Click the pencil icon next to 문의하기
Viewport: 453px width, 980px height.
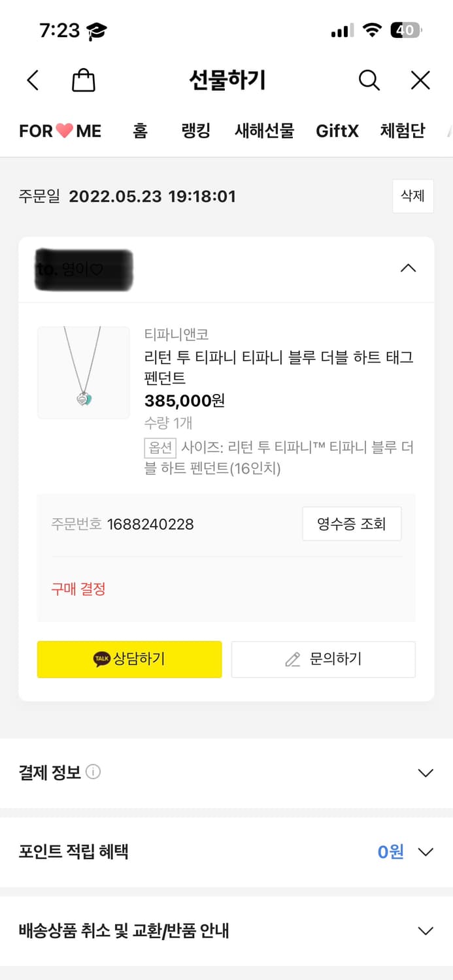(x=292, y=659)
